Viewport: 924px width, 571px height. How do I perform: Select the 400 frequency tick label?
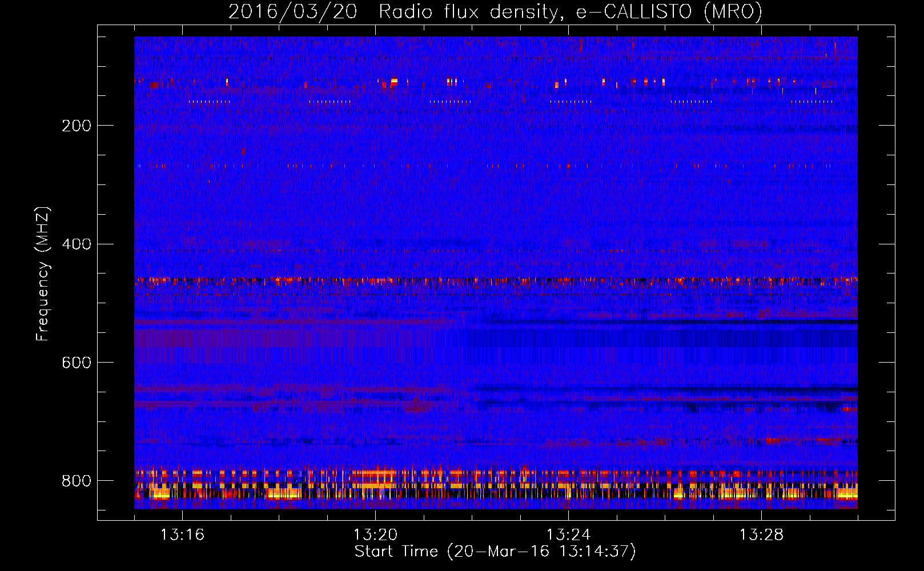(x=77, y=244)
